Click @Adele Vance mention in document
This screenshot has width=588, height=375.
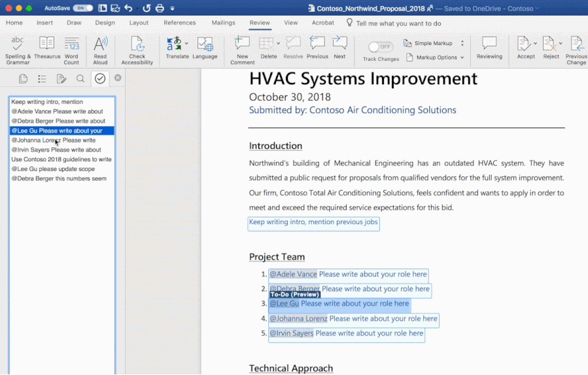pyautogui.click(x=293, y=274)
